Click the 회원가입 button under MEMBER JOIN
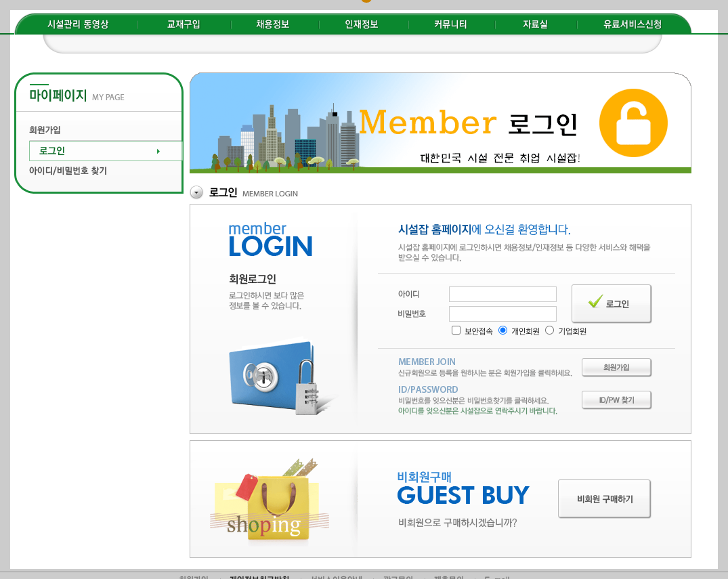Viewport: 728px width, 579px height. coord(616,367)
